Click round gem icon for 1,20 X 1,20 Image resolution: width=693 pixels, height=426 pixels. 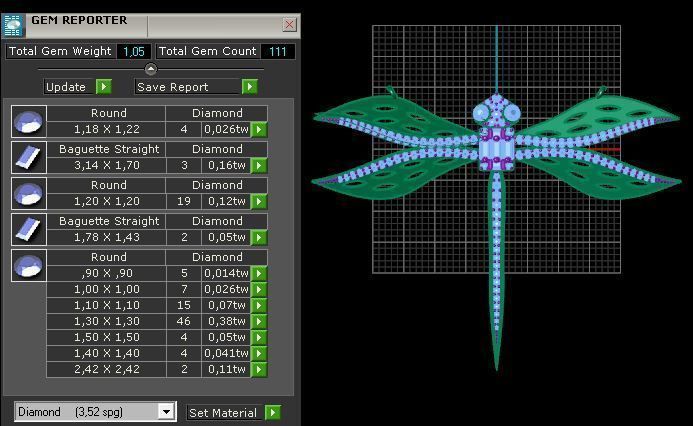pyautogui.click(x=29, y=193)
